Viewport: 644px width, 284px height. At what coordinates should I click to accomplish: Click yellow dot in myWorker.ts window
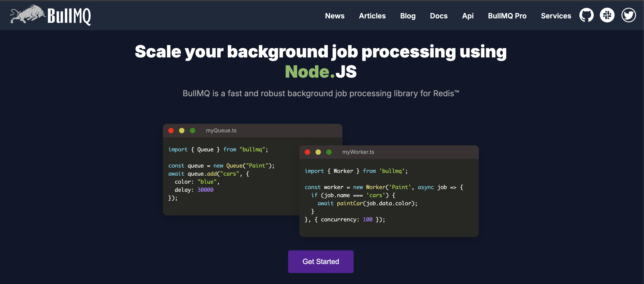(318, 152)
